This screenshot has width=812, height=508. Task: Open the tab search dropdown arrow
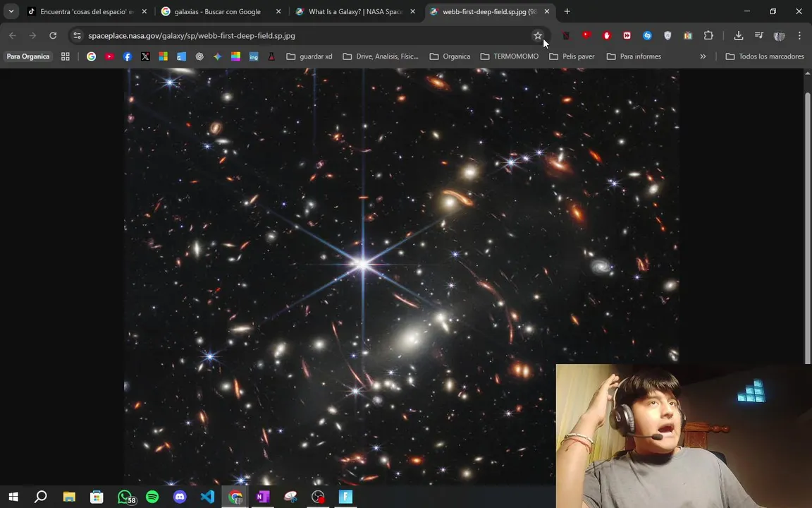click(x=11, y=11)
